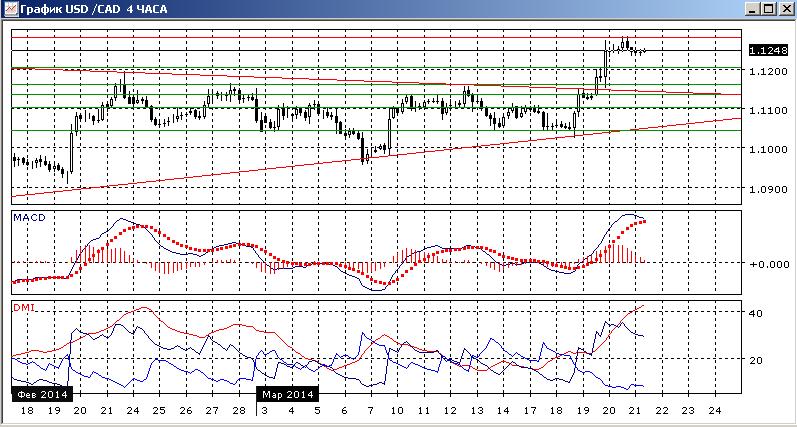The height and width of the screenshot is (427, 797).
Task: Click the 1.0900 price axis label
Action: click(768, 189)
